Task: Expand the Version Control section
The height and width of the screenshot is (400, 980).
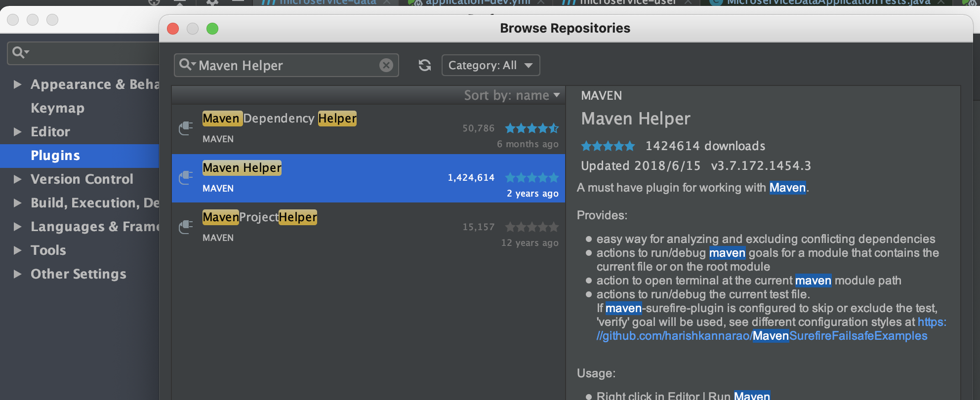Action: click(x=18, y=179)
